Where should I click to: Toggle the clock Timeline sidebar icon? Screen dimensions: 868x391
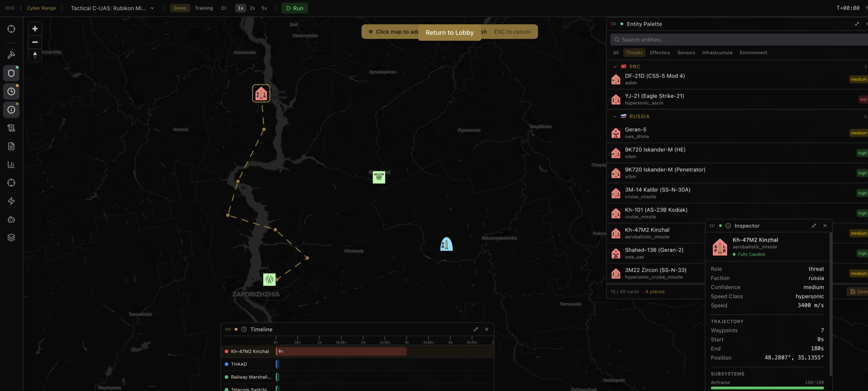point(11,92)
